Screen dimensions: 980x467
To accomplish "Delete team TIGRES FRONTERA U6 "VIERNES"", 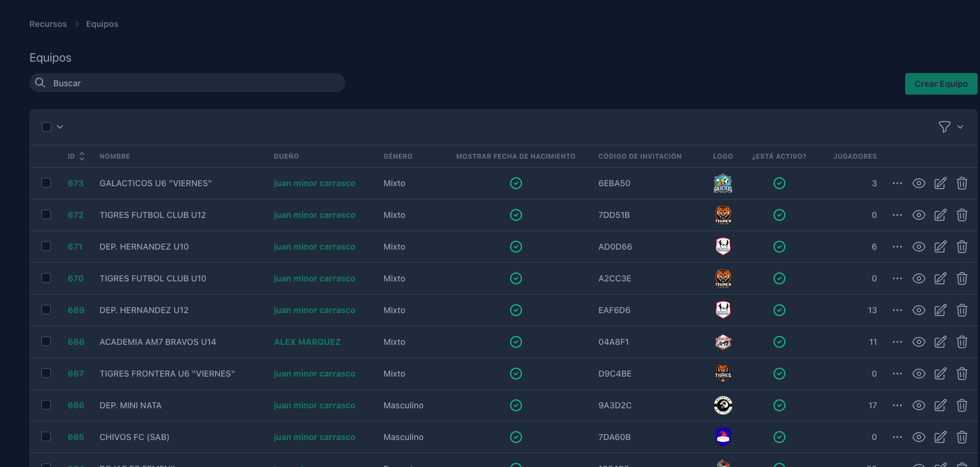I will click(x=961, y=374).
